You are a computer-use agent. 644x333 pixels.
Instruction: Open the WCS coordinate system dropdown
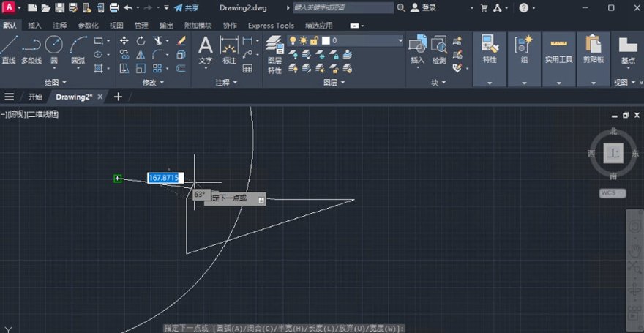[613, 193]
